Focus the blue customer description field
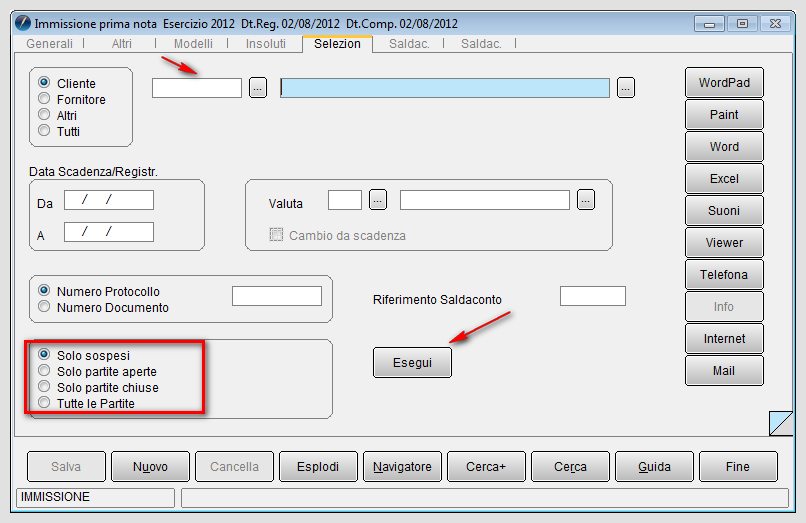 [x=445, y=88]
